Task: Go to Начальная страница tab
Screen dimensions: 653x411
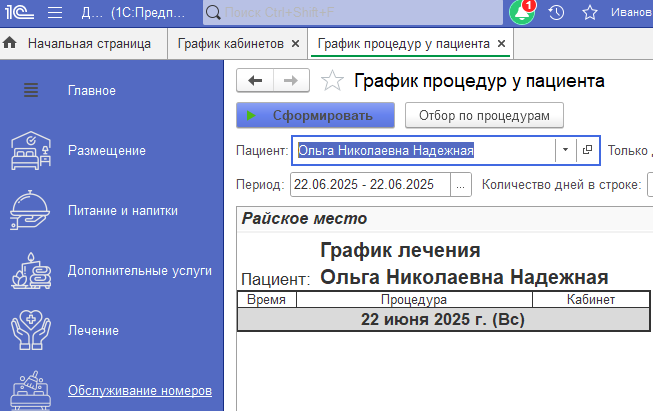Action: click(88, 44)
